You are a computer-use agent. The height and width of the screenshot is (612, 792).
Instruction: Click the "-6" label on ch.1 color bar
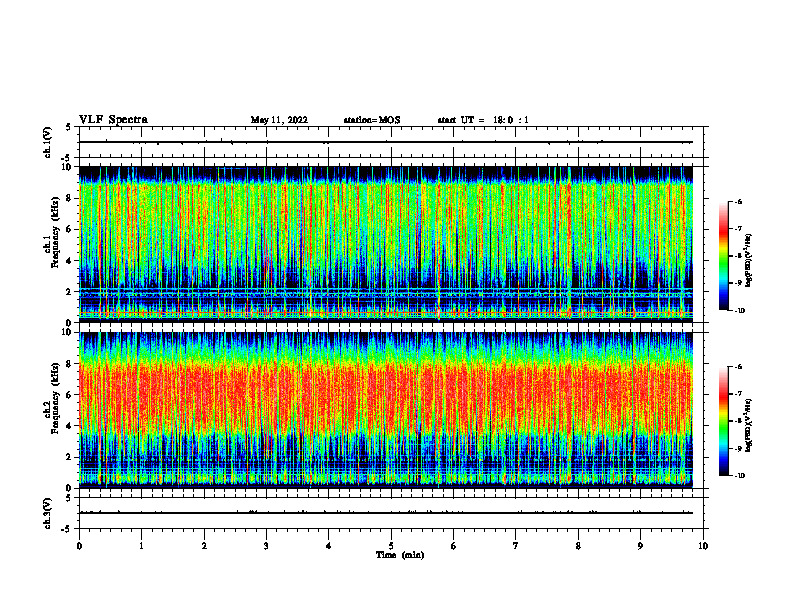[x=738, y=201]
